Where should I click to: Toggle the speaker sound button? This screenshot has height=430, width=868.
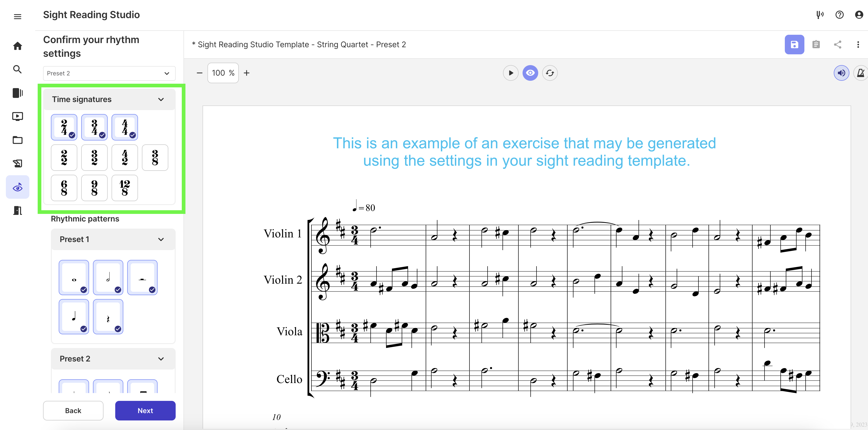point(841,73)
